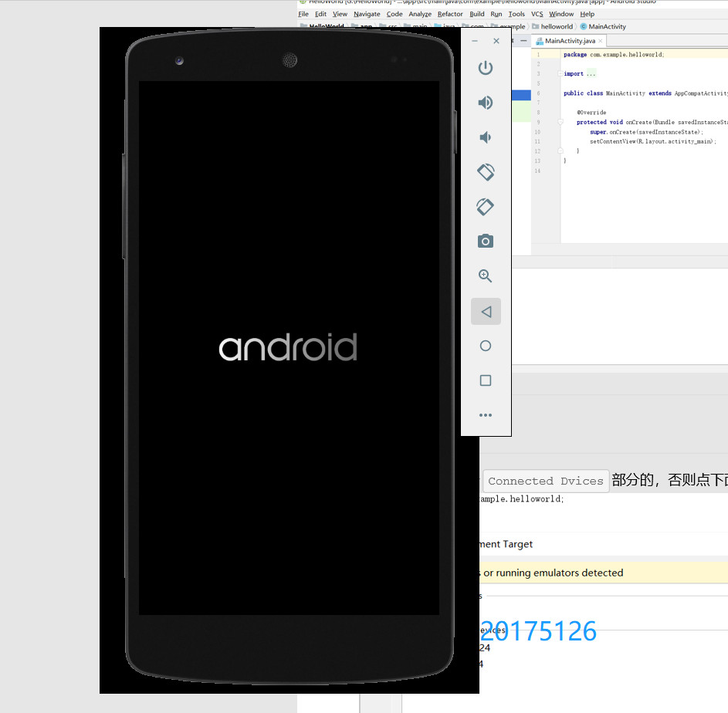Image resolution: width=728 pixels, height=713 pixels.
Task: Open the File menu in Android Studio
Action: pos(303,14)
